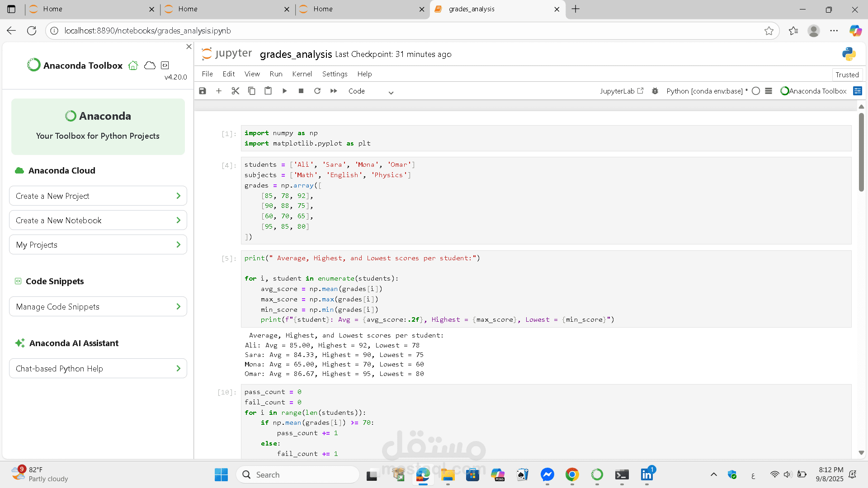Restart the kernel with circular arrow icon
868x488 pixels.
click(x=317, y=91)
